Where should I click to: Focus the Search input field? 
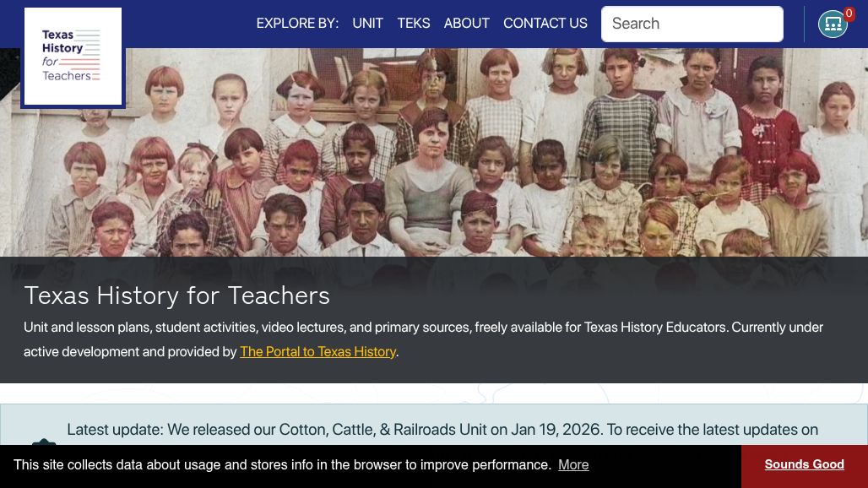(x=692, y=24)
